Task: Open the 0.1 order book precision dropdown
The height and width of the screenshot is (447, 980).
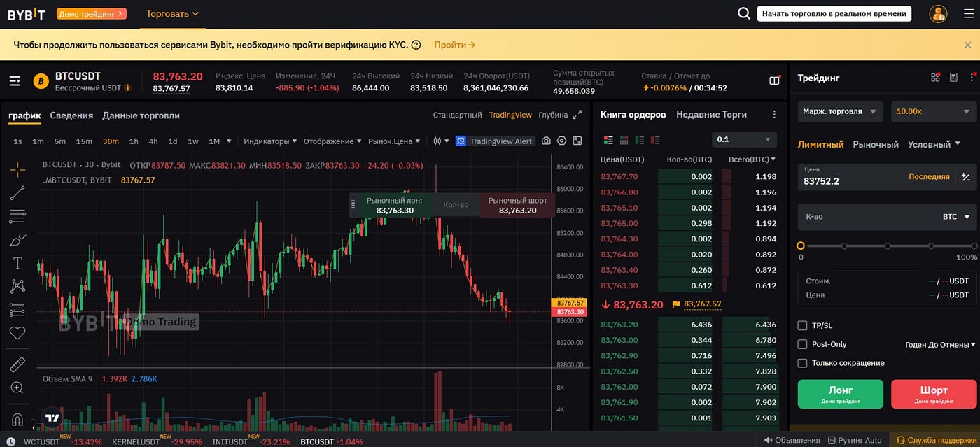Action: [x=744, y=139]
